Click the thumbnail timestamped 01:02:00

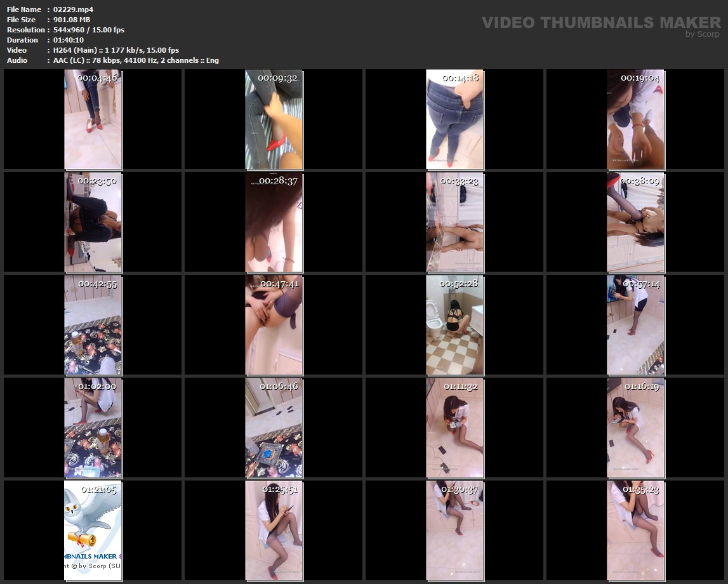coord(93,428)
